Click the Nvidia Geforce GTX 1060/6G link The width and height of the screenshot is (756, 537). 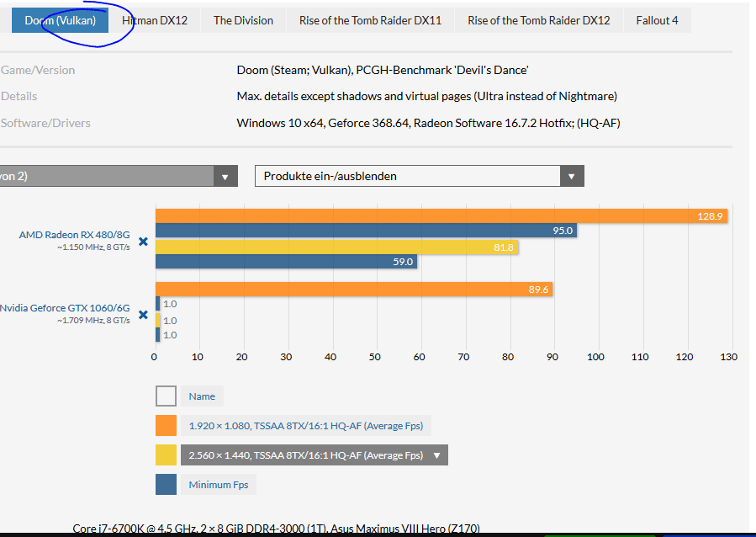[x=65, y=308]
